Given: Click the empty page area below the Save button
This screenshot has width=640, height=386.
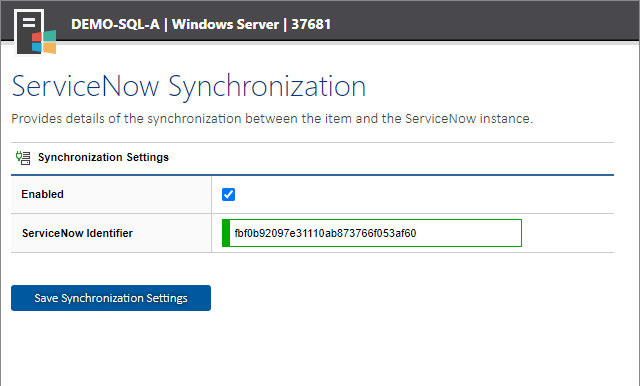Looking at the screenshot, I should [318, 349].
